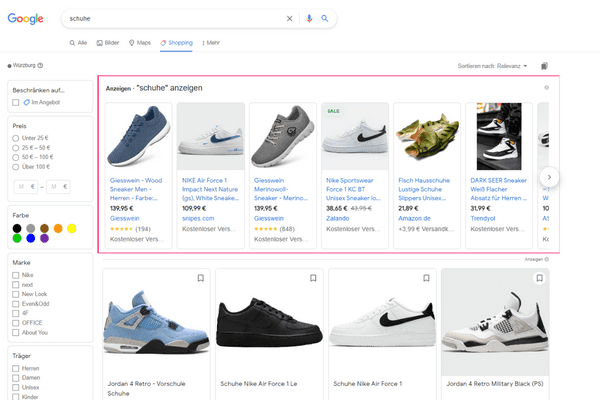Bookmark the white Schuhe Nike Air Force 1
The height and width of the screenshot is (400, 600).
(426, 278)
